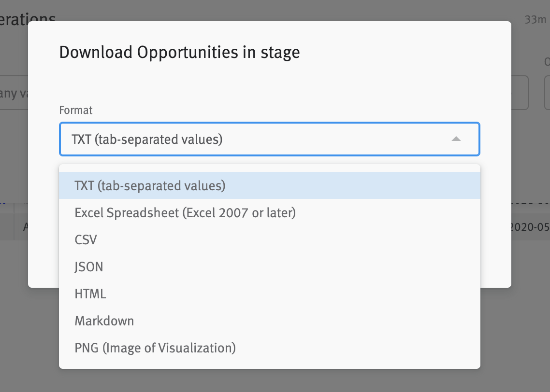This screenshot has width=550, height=392.
Task: Click the empty input field at far right edge
Action: click(548, 93)
